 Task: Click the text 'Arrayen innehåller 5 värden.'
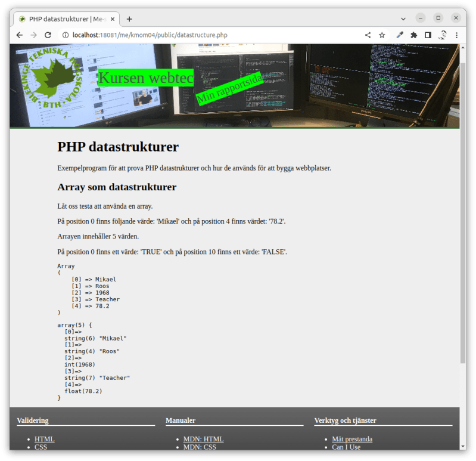click(x=98, y=236)
